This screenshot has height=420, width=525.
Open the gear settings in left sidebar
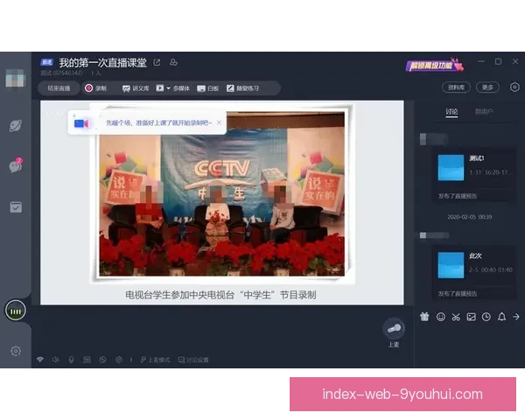click(x=16, y=351)
